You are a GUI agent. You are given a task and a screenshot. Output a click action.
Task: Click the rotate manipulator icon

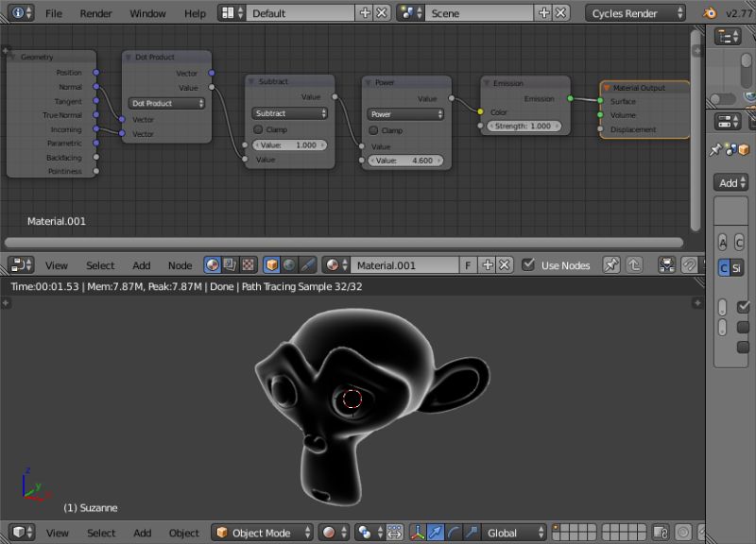455,532
